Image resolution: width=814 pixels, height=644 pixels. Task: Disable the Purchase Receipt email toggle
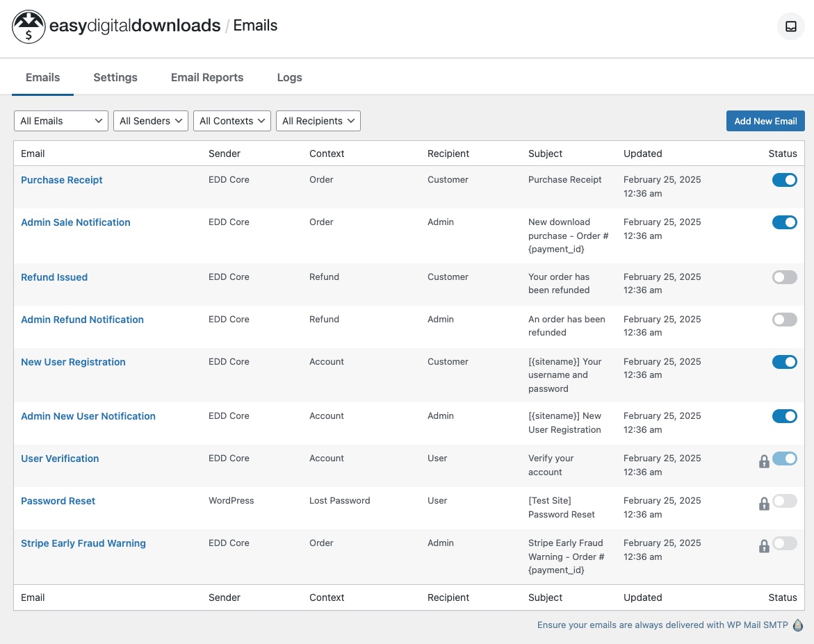pyautogui.click(x=784, y=180)
